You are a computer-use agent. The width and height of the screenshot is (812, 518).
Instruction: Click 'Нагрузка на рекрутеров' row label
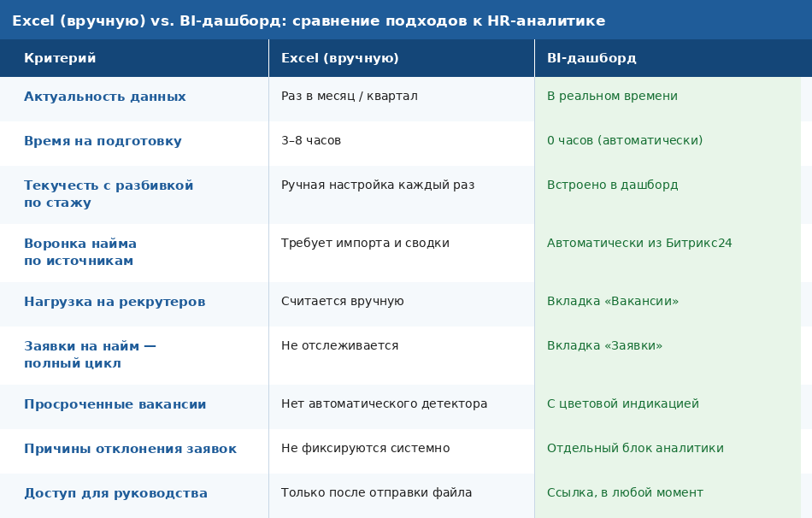click(x=115, y=302)
